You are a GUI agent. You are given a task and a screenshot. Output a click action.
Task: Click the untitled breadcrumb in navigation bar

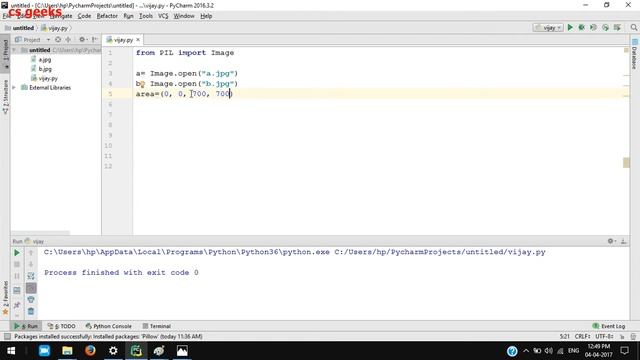tap(20, 28)
